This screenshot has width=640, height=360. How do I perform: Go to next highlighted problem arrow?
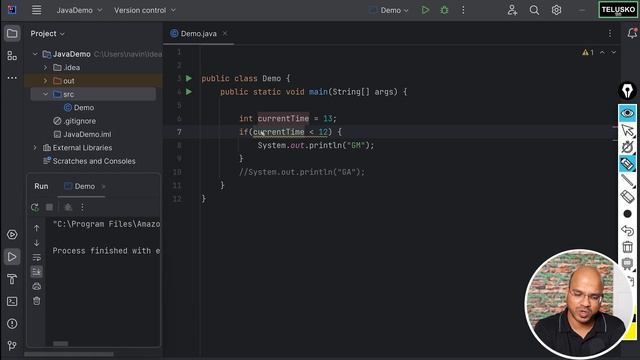click(x=613, y=52)
